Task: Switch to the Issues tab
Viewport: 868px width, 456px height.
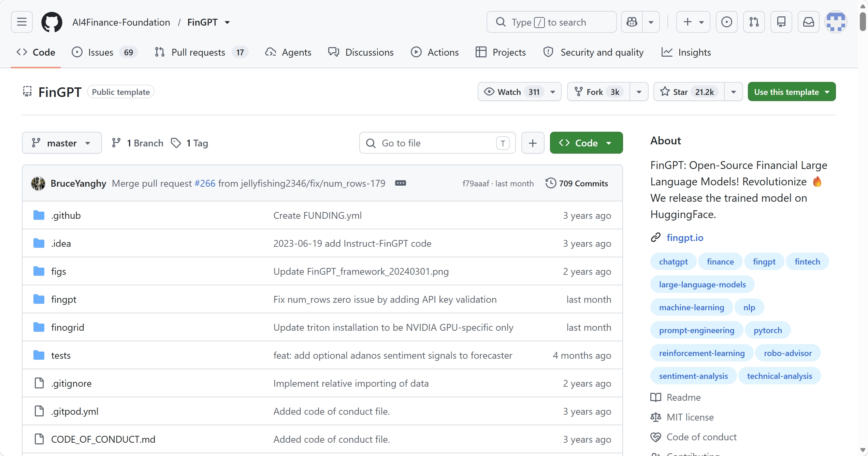Action: coord(105,52)
